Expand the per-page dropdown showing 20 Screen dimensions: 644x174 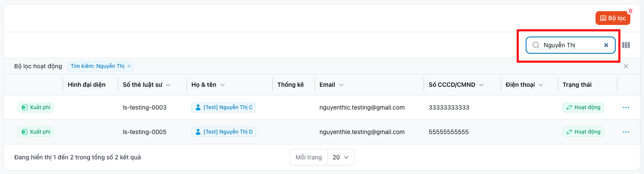coord(340,157)
